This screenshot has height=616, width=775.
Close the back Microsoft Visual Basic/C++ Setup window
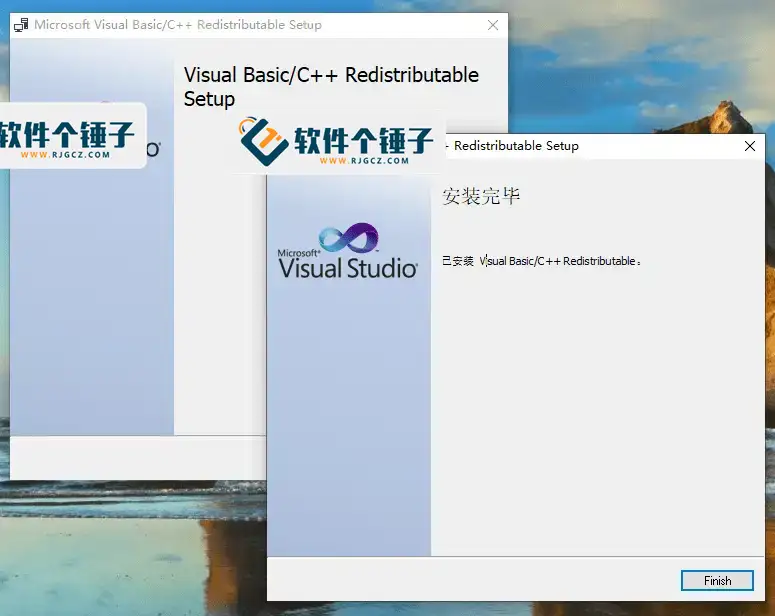coord(493,25)
